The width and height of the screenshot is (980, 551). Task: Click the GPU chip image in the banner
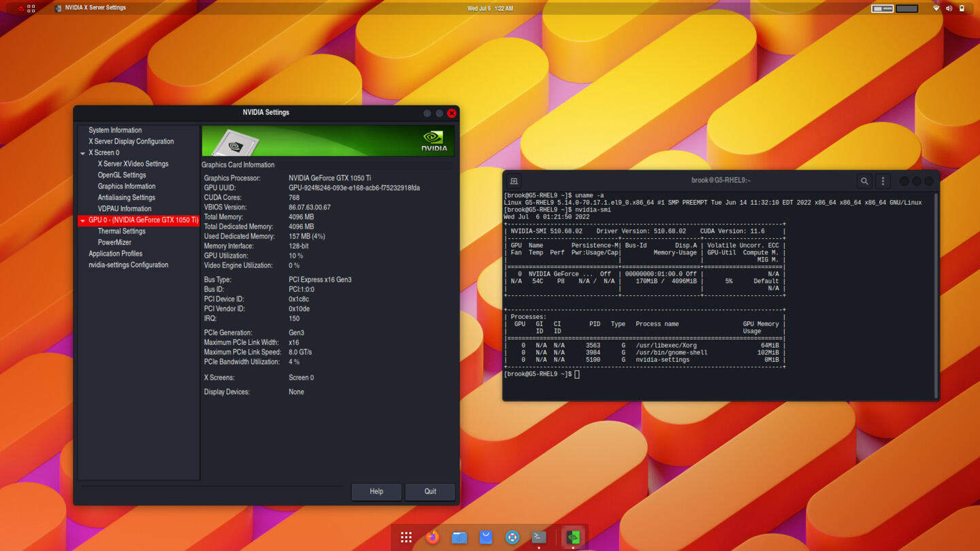(235, 143)
